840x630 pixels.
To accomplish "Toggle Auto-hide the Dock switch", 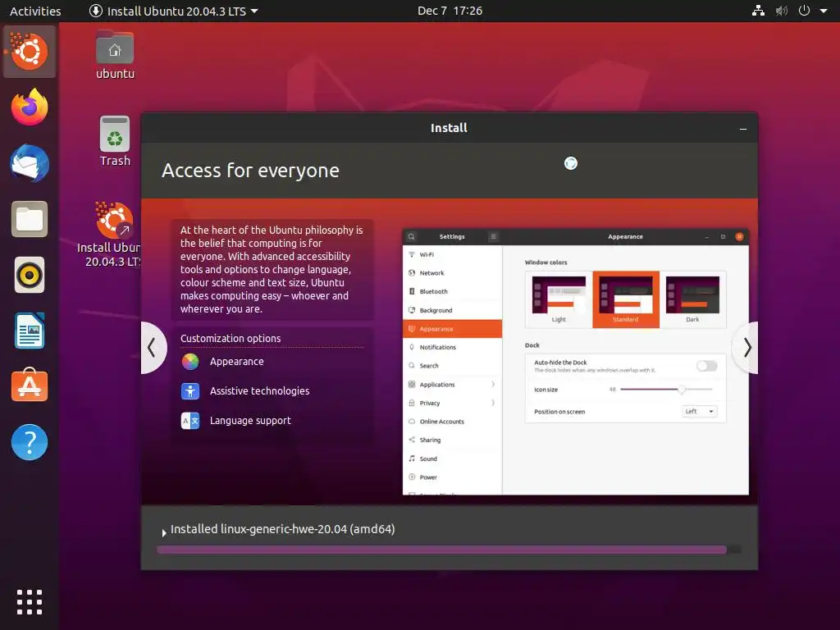I will pos(706,366).
